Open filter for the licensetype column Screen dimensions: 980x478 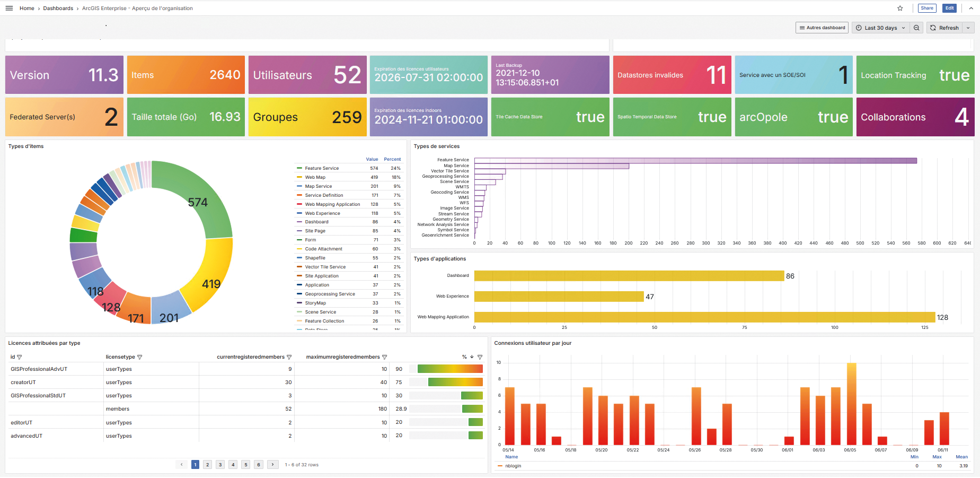[x=140, y=357]
